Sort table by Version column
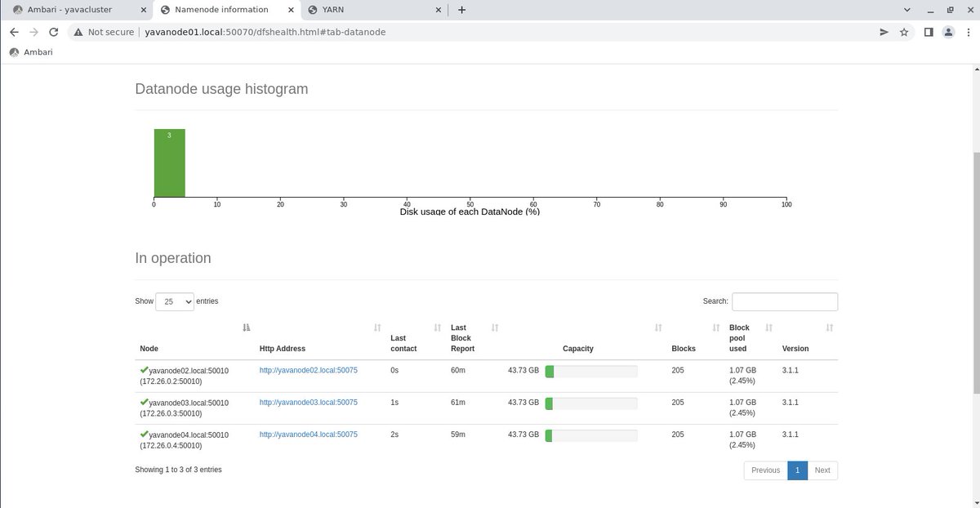Screen dimensions: 980x508 (807, 338)
